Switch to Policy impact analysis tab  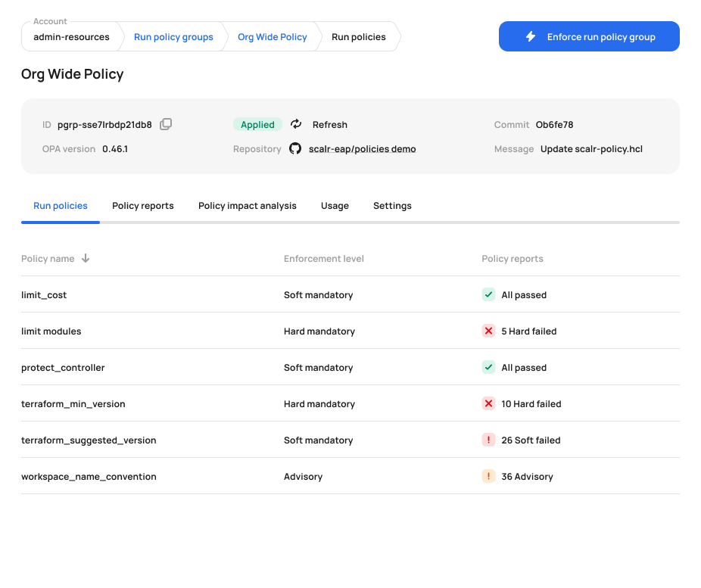pyautogui.click(x=248, y=206)
